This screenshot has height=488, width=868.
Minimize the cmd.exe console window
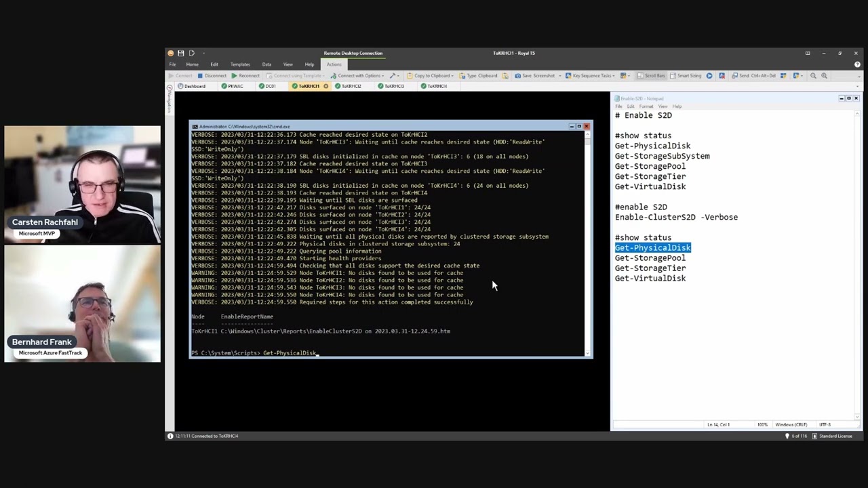point(572,126)
